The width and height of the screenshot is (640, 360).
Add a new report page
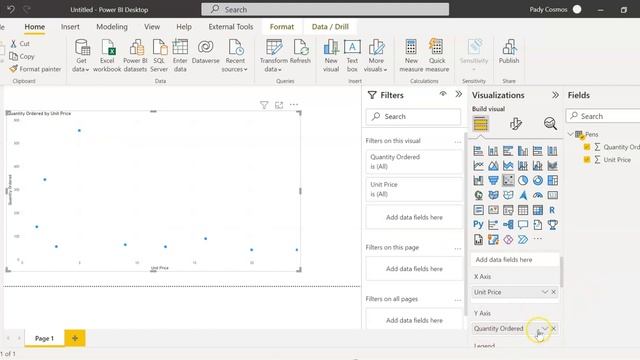click(75, 338)
